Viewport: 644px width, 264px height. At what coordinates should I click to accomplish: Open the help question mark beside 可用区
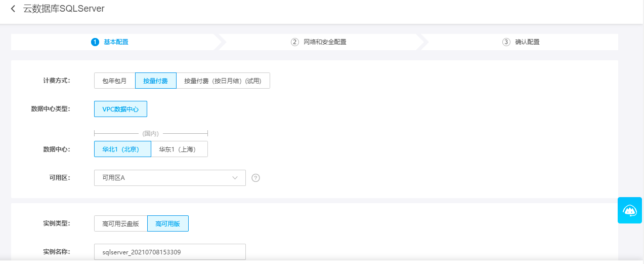(x=255, y=178)
